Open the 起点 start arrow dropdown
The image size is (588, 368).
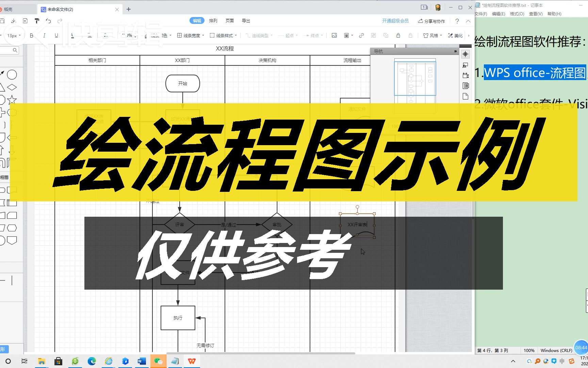[x=288, y=35]
